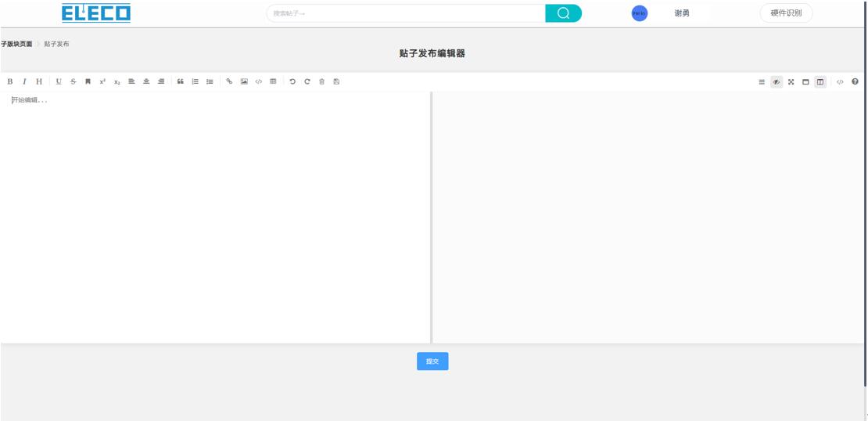Insert a code block from left toolbar
Viewport: 868px width, 421px height.
(x=259, y=81)
